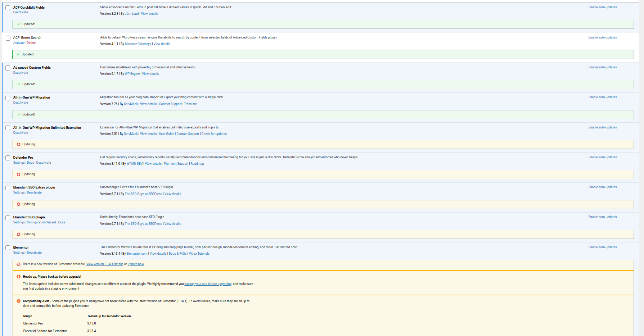
Task: Click the updating spinner under Ebundant SEO plugin
Action: 19,235
